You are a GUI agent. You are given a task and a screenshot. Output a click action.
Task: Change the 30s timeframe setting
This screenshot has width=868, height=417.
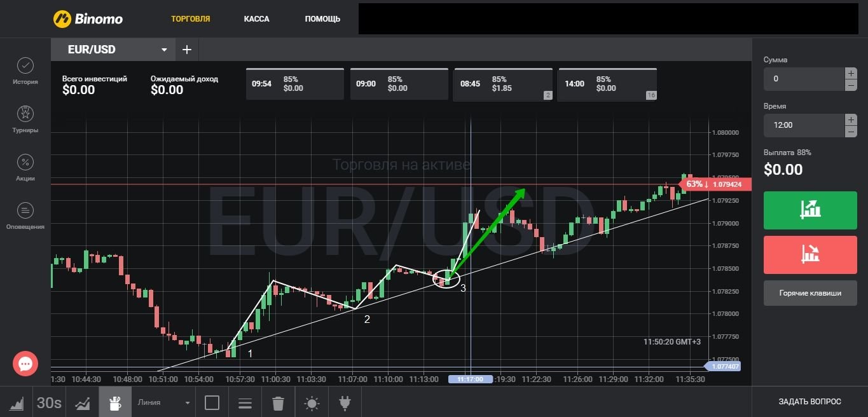[x=49, y=402]
